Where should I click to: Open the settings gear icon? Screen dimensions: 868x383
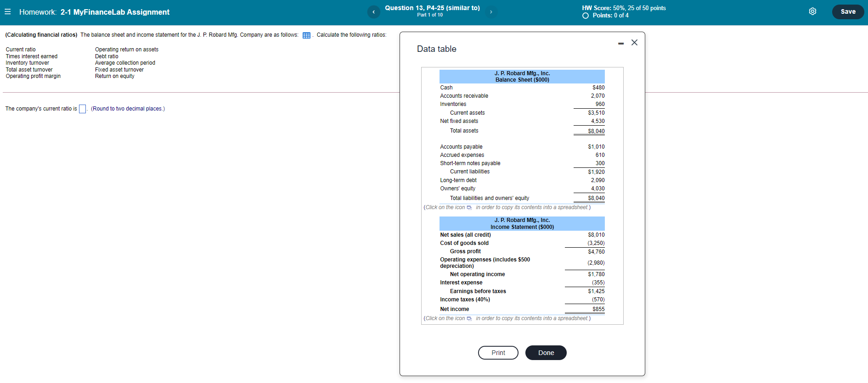pyautogui.click(x=812, y=11)
